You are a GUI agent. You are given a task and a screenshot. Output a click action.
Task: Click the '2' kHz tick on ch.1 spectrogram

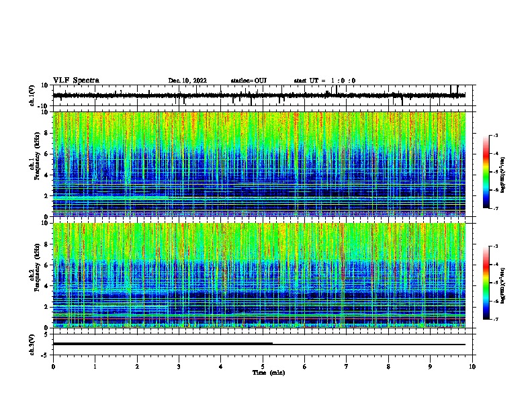[x=46, y=195]
